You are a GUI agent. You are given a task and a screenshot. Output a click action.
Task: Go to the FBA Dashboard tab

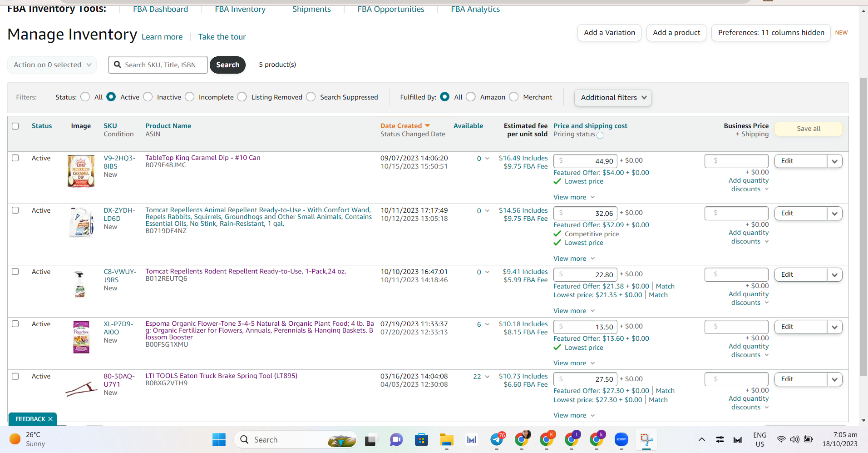point(160,9)
